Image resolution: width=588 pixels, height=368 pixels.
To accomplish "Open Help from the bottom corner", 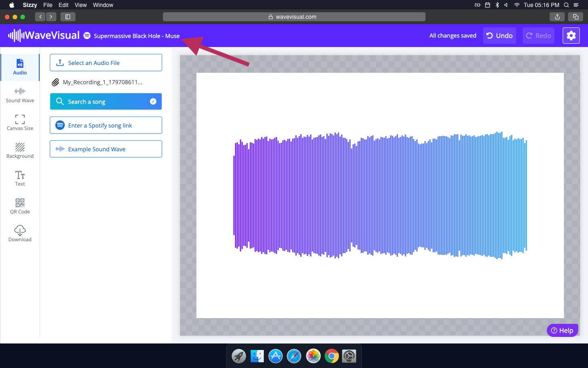I will coord(562,330).
